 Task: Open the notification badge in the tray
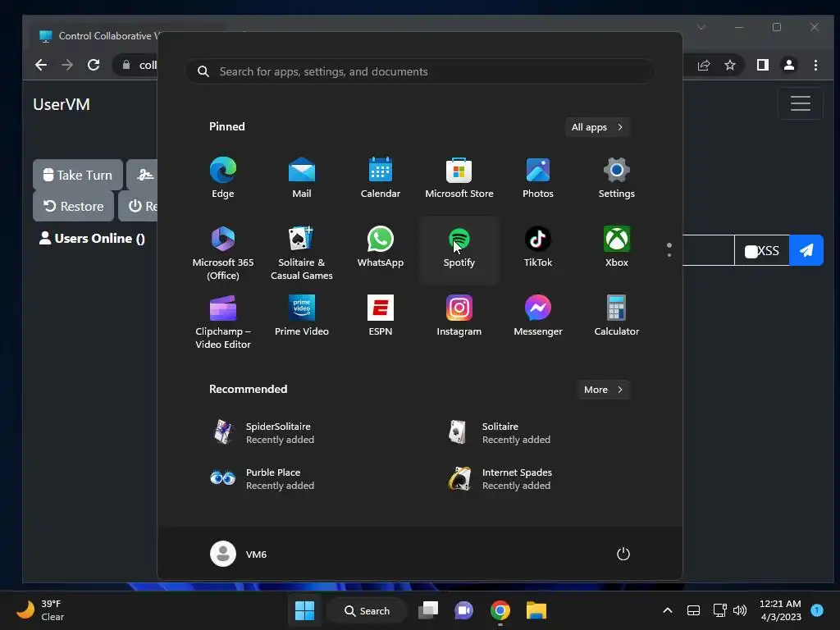tap(817, 609)
